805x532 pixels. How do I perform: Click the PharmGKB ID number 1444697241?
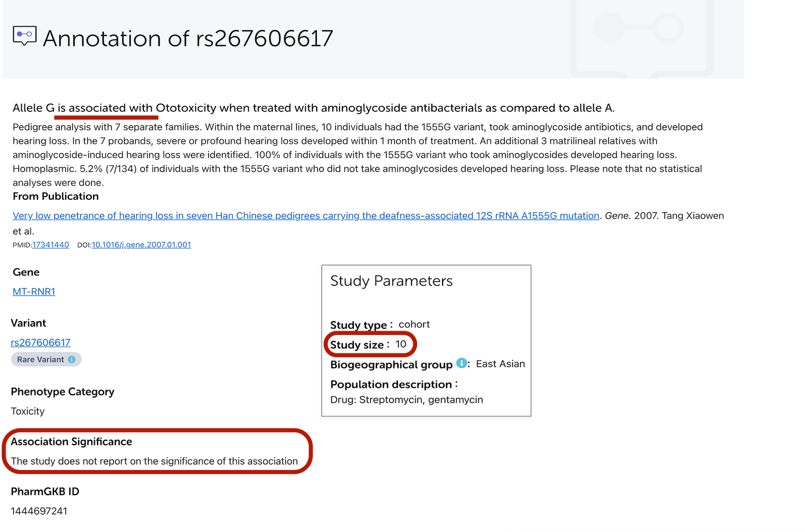tap(39, 511)
